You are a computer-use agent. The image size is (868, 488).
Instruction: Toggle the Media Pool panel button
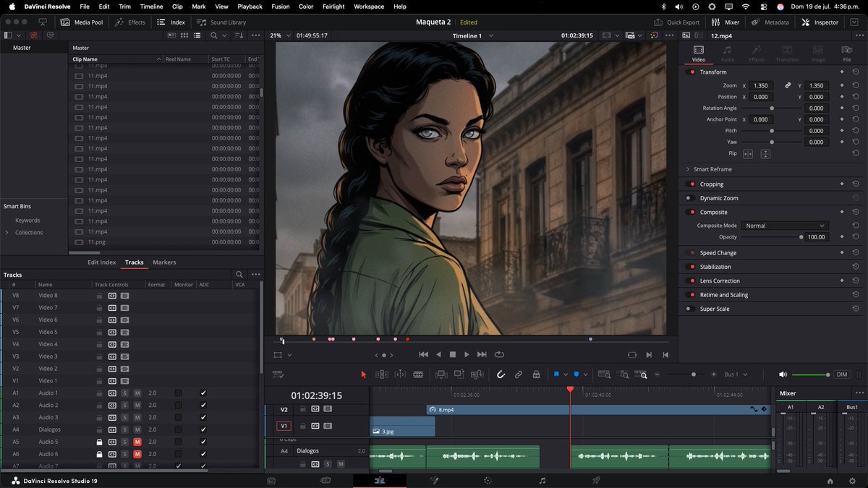pos(81,22)
